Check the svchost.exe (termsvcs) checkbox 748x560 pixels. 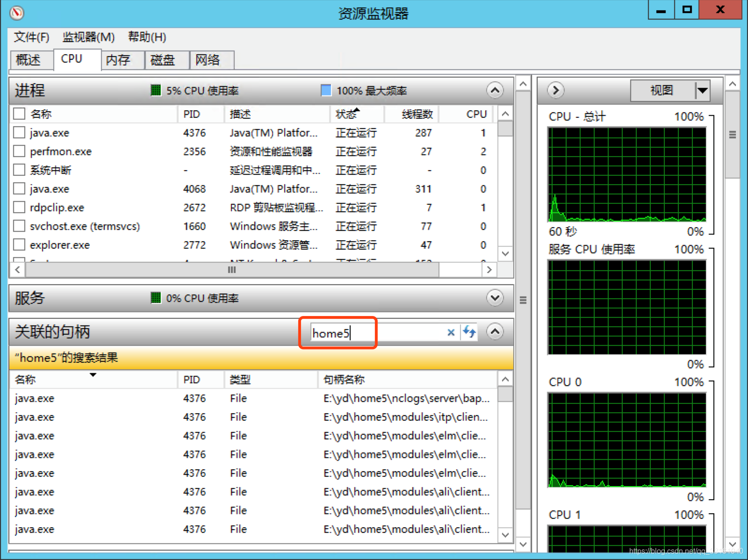pyautogui.click(x=19, y=226)
